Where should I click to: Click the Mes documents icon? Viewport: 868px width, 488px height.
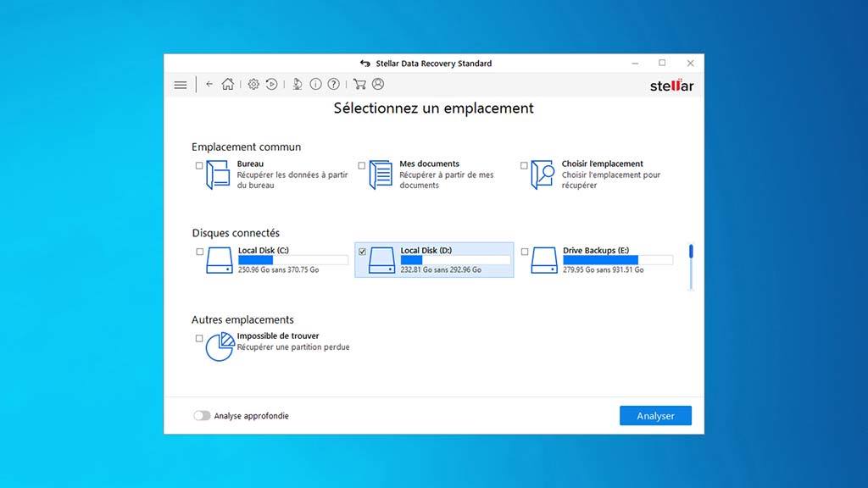click(x=381, y=175)
